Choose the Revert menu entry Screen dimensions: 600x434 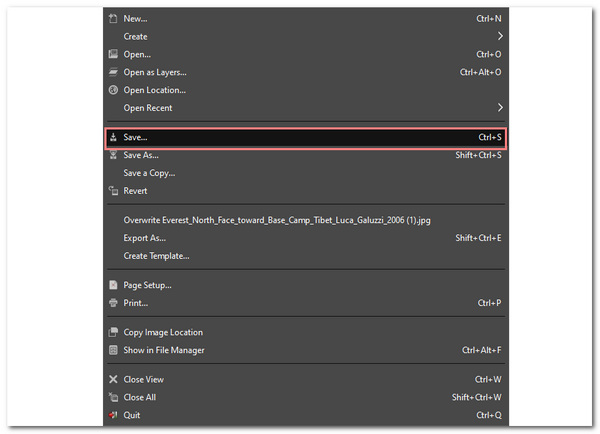tap(306, 191)
